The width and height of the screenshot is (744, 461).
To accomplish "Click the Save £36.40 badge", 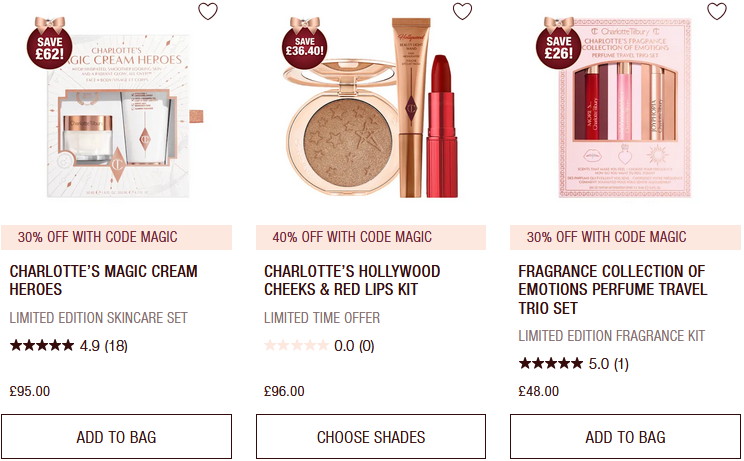I will 304,43.
